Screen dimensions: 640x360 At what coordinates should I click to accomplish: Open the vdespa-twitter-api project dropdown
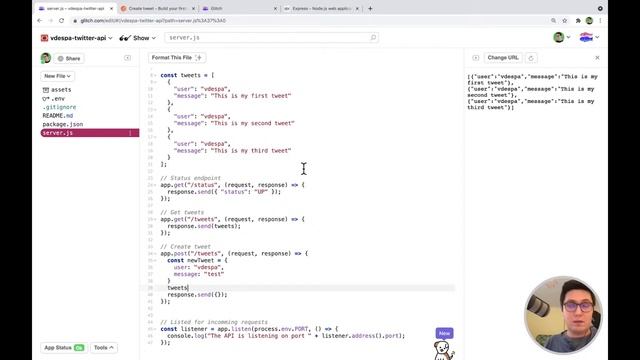[76, 38]
